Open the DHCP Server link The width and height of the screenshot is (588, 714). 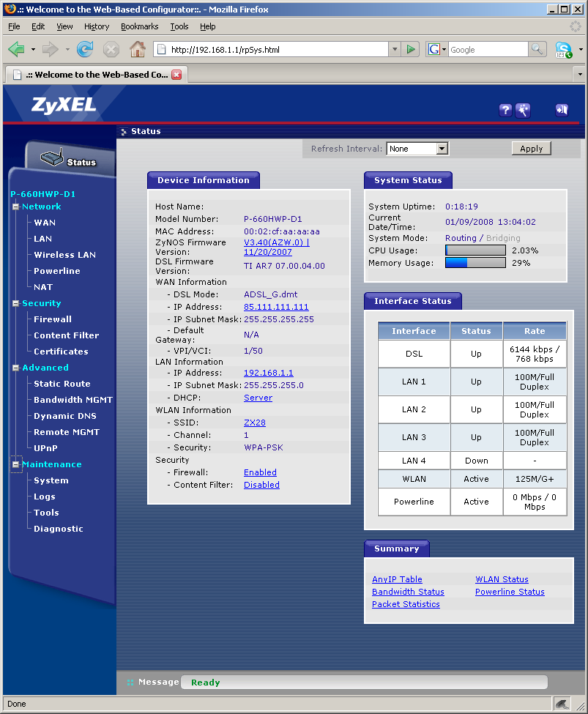tap(258, 398)
